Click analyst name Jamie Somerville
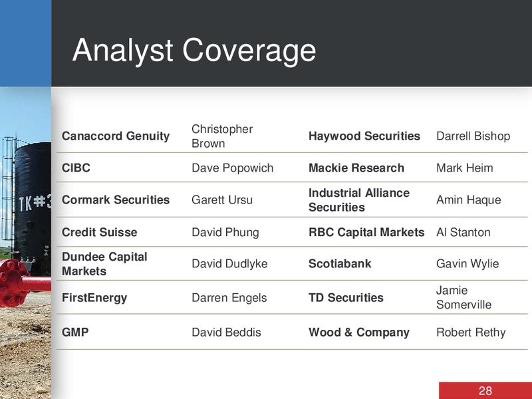This screenshot has width=532, height=399. 464,297
